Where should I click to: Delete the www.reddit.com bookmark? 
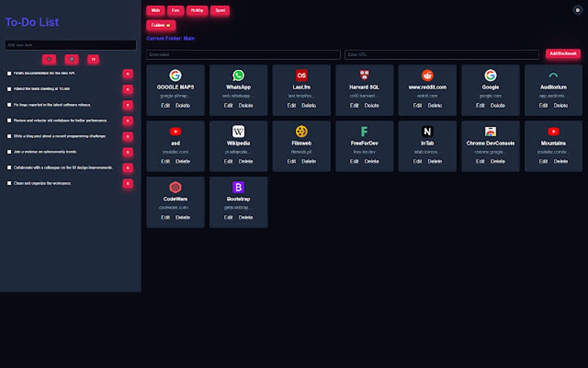435,106
